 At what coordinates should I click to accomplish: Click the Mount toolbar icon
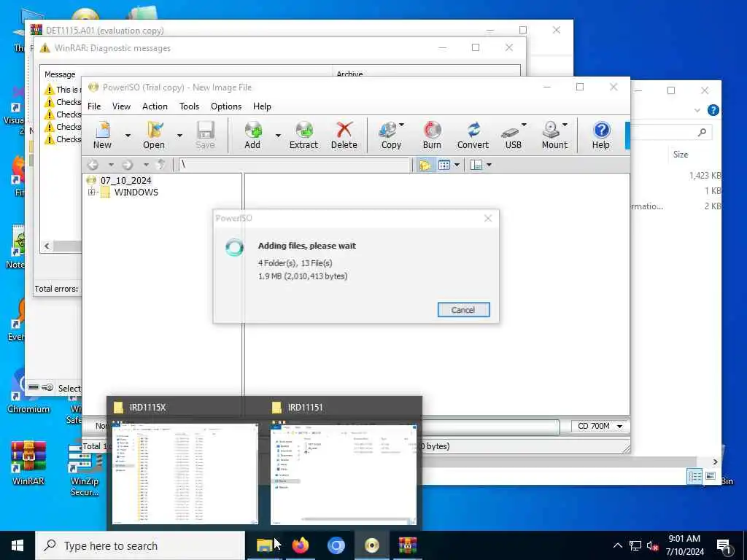click(554, 135)
